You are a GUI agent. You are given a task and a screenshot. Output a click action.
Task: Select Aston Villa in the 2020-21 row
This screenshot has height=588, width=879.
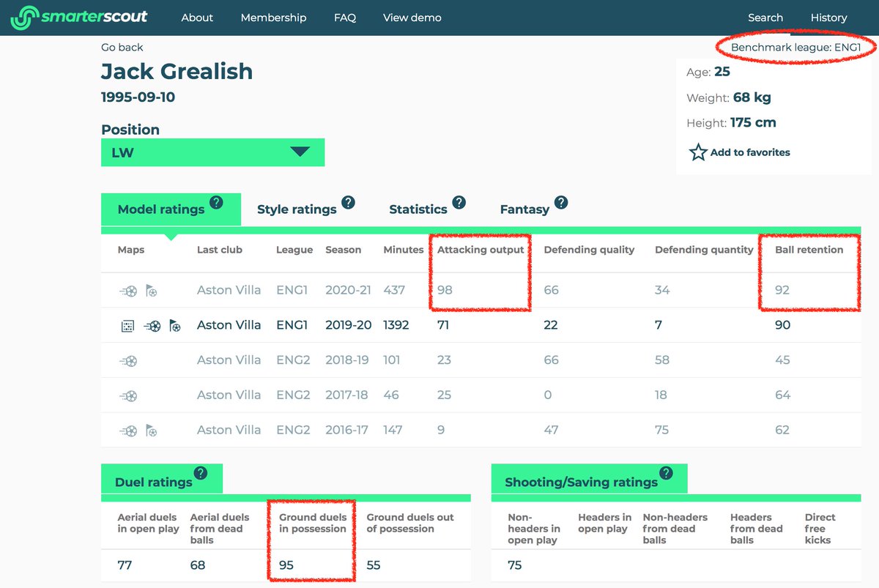(x=229, y=290)
